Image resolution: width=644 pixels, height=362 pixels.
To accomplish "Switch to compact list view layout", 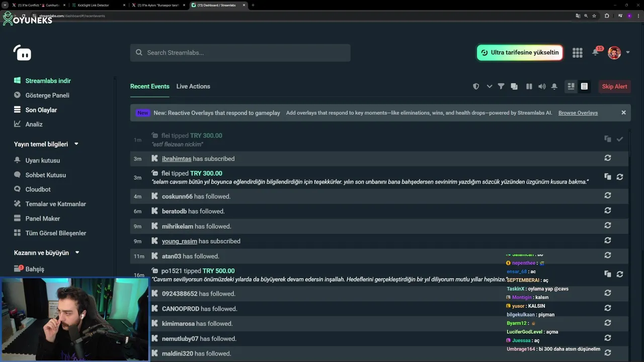I will coord(584,86).
